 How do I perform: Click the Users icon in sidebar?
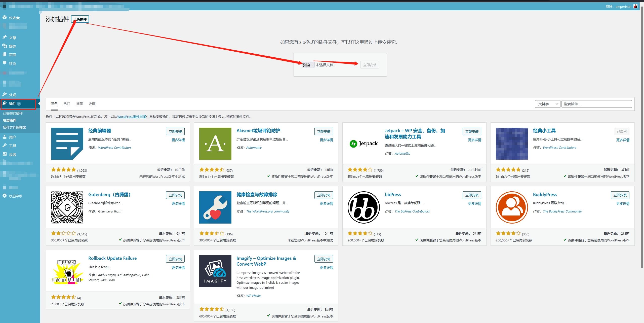pos(5,137)
